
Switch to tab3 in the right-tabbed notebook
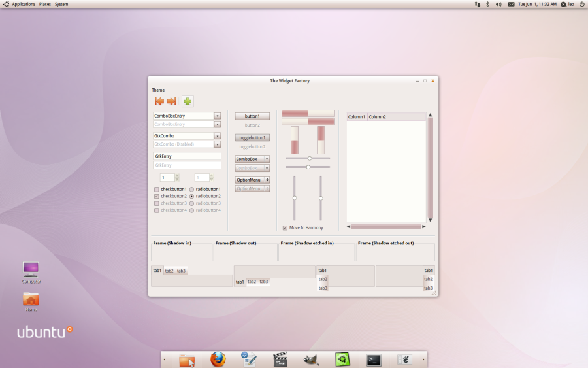[429, 288]
